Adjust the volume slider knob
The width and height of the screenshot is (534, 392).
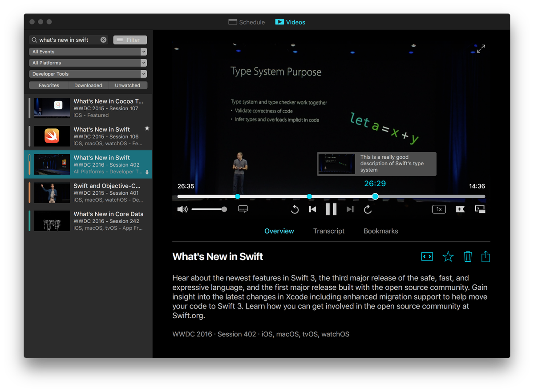click(224, 209)
